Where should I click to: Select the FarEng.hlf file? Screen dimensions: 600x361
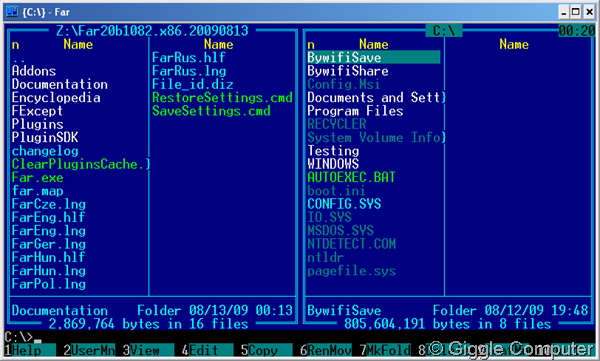pyautogui.click(x=49, y=217)
